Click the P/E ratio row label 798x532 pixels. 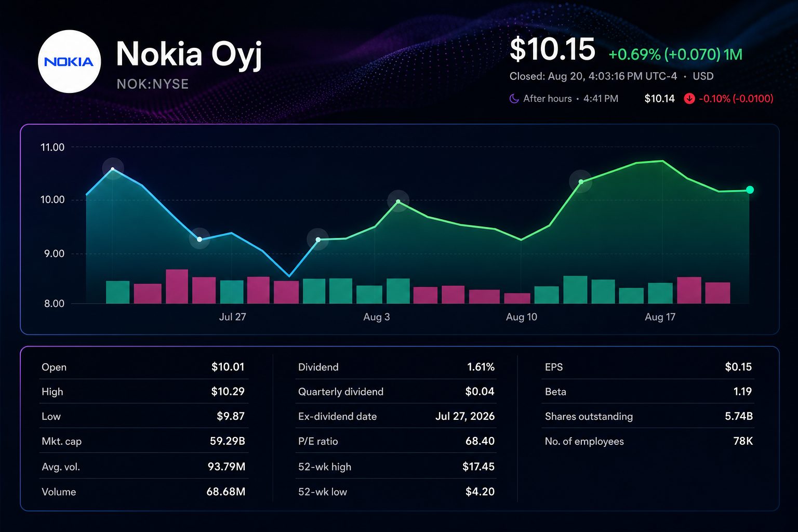point(318,442)
